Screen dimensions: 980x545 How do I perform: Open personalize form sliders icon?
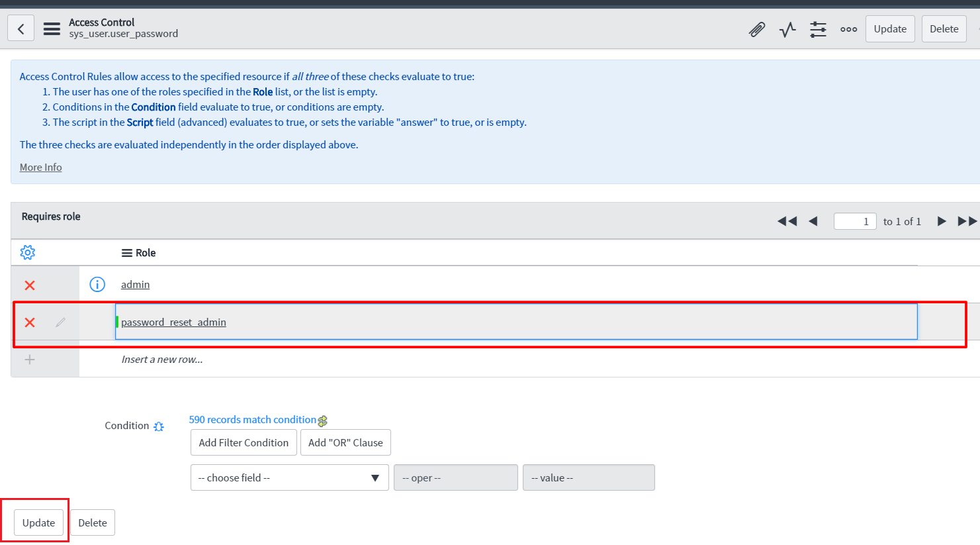point(818,29)
